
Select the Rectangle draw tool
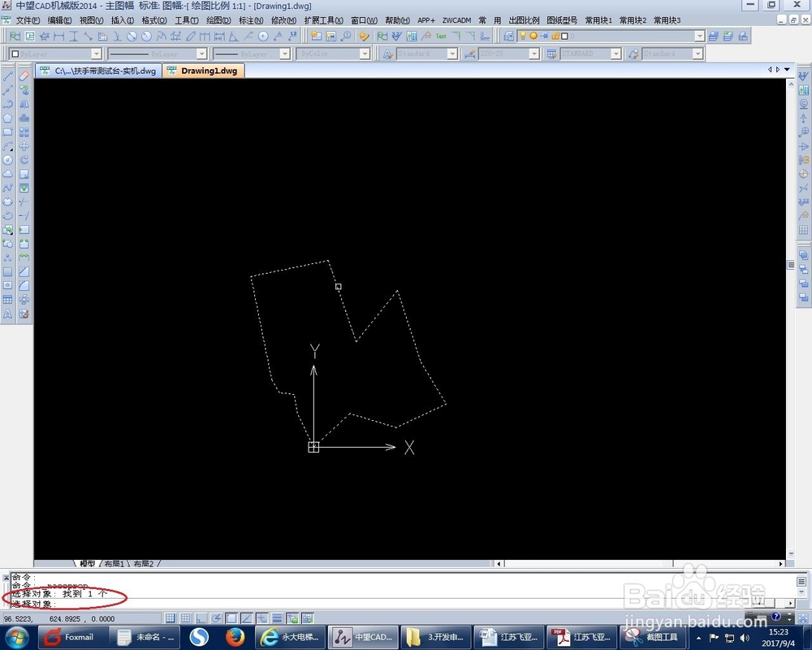coord(8,132)
